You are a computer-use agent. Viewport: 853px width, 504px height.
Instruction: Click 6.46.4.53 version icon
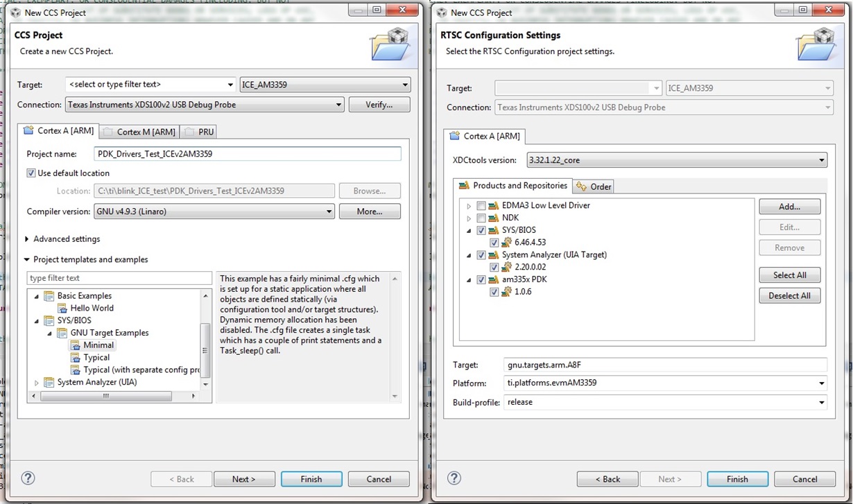[x=506, y=243]
